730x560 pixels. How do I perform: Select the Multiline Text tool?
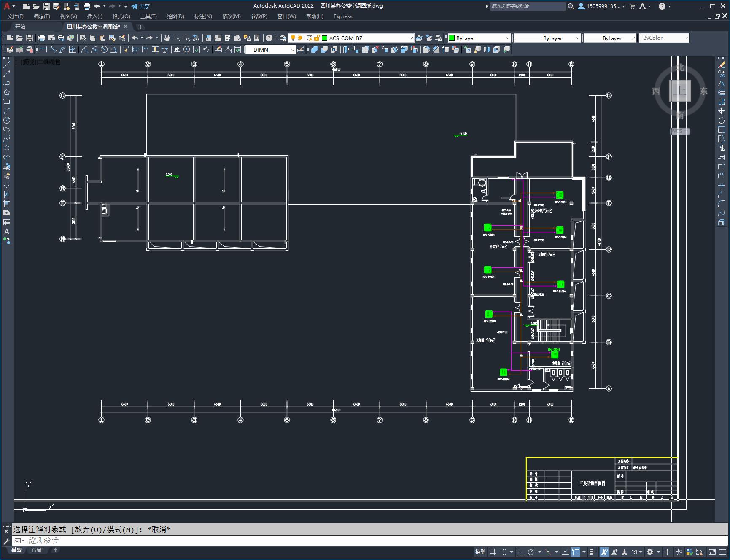click(x=7, y=232)
